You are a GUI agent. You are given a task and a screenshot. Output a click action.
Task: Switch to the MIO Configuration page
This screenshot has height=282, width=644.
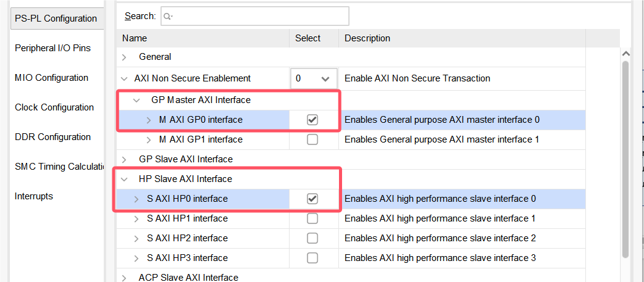click(x=51, y=78)
